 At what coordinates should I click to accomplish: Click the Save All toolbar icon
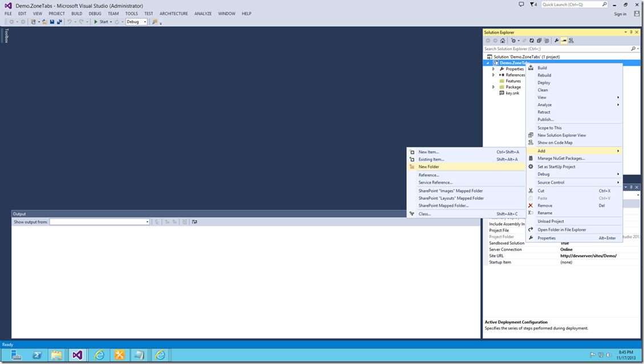59,22
